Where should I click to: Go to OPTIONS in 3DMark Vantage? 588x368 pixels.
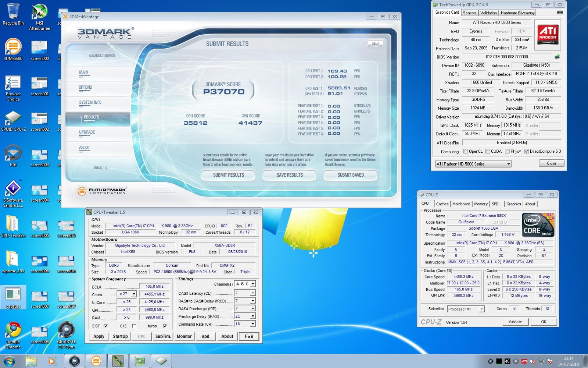85,88
